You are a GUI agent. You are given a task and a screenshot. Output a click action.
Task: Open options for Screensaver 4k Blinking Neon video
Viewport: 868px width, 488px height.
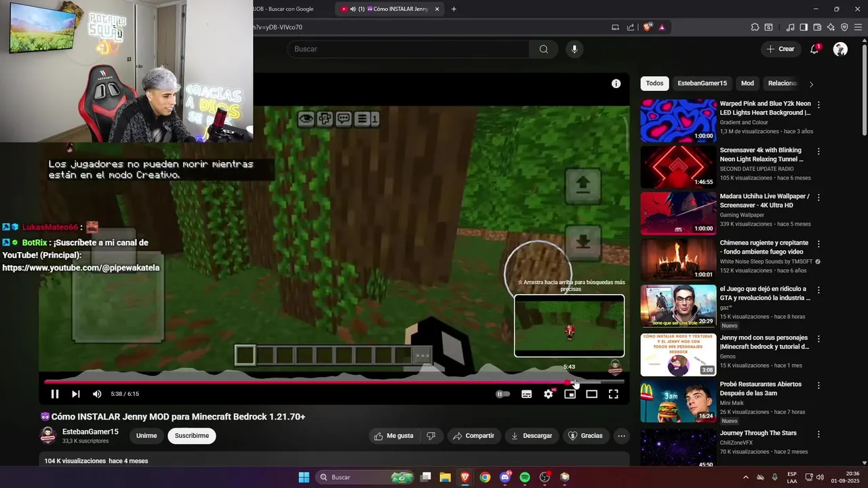click(818, 151)
